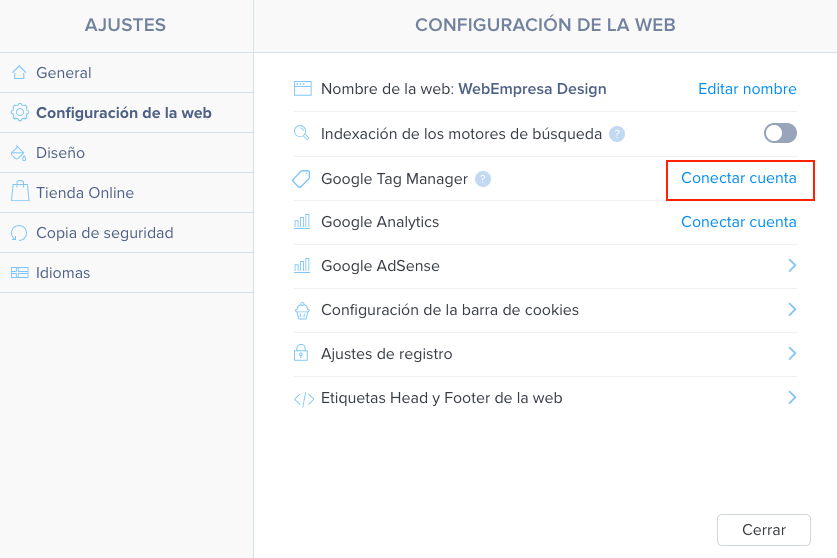The height and width of the screenshot is (558, 837).
Task: Click the paint bucket icon for Diseño
Action: pyautogui.click(x=19, y=153)
